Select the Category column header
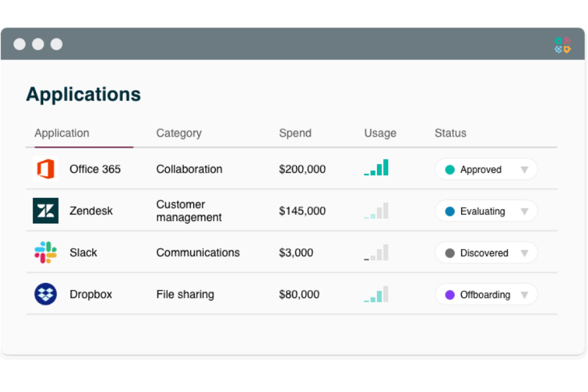Screen dimensions: 588x392 click(x=178, y=133)
